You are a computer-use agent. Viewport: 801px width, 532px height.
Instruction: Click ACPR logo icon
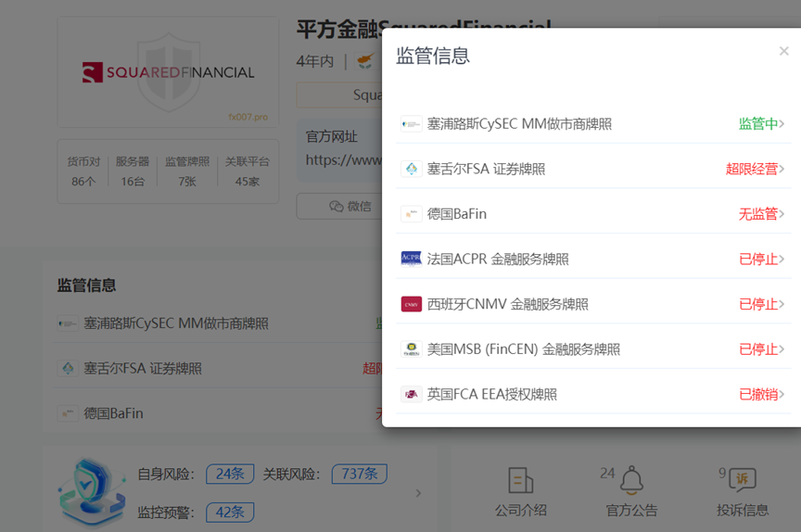[x=412, y=259]
